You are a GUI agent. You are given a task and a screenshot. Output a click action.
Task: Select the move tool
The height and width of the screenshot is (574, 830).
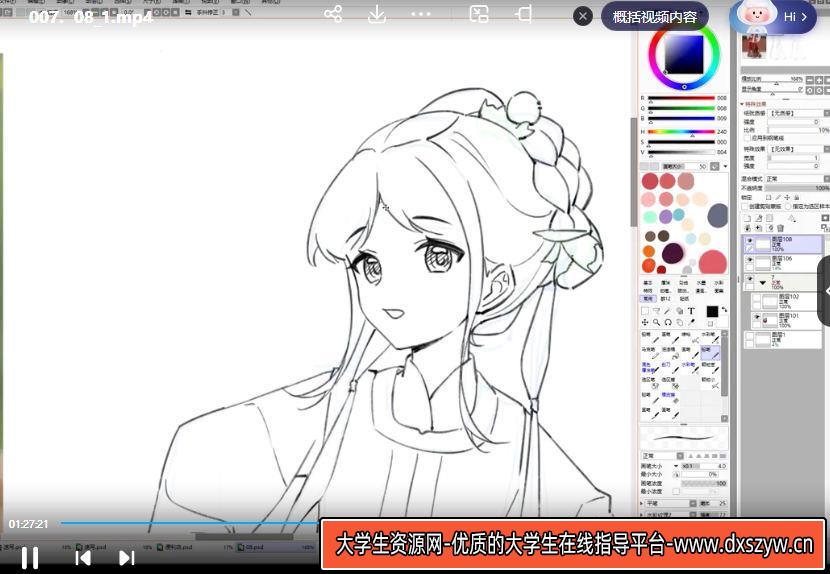(x=645, y=322)
